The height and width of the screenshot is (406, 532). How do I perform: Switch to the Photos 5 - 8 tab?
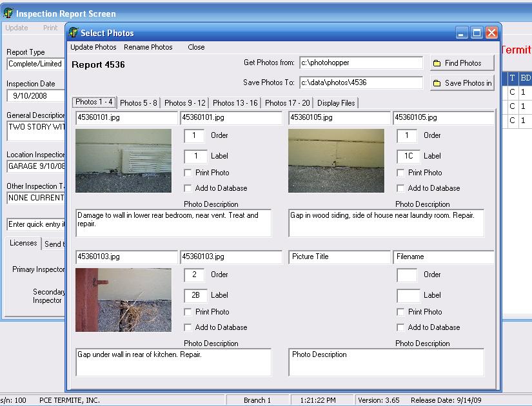tap(139, 103)
